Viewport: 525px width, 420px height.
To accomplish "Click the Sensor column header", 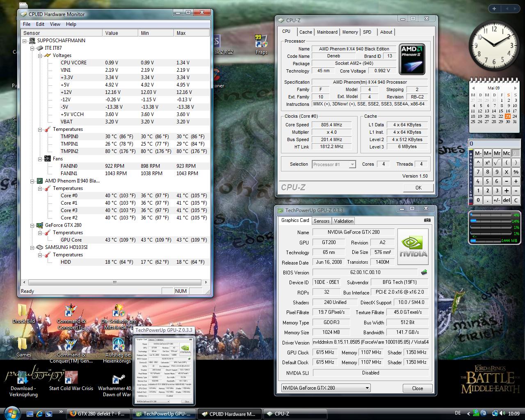I will pyautogui.click(x=62, y=33).
